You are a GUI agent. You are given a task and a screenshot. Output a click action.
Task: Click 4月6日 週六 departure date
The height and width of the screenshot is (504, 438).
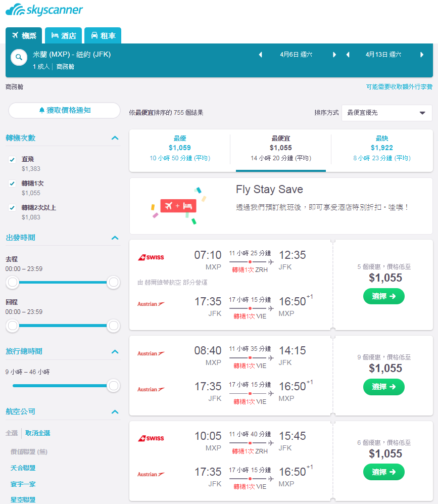point(296,55)
